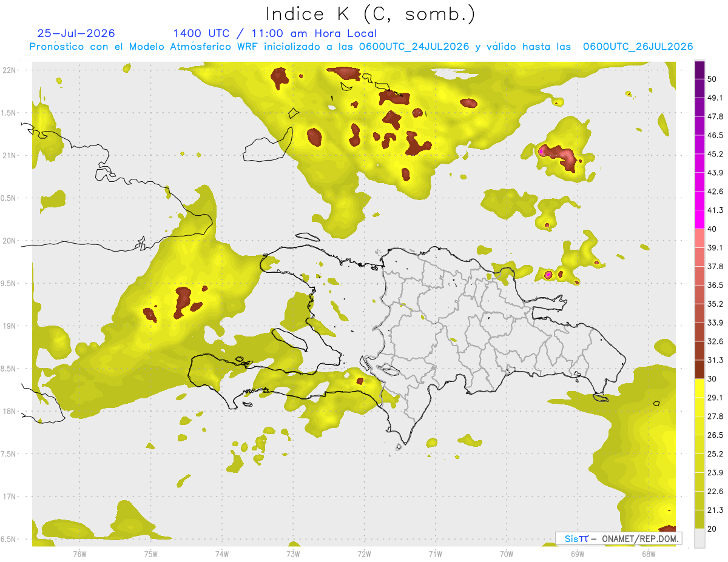Click the '17N' latitude label
Screen dimensions: 728x562
(x=9, y=497)
